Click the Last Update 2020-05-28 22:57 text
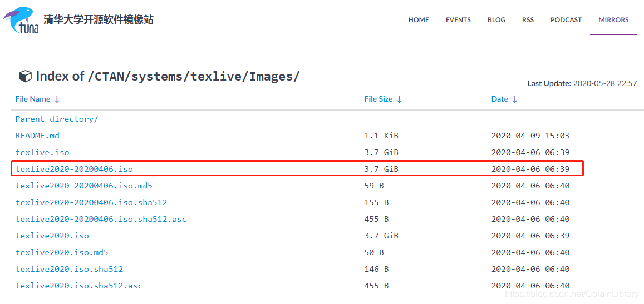 pyautogui.click(x=582, y=84)
